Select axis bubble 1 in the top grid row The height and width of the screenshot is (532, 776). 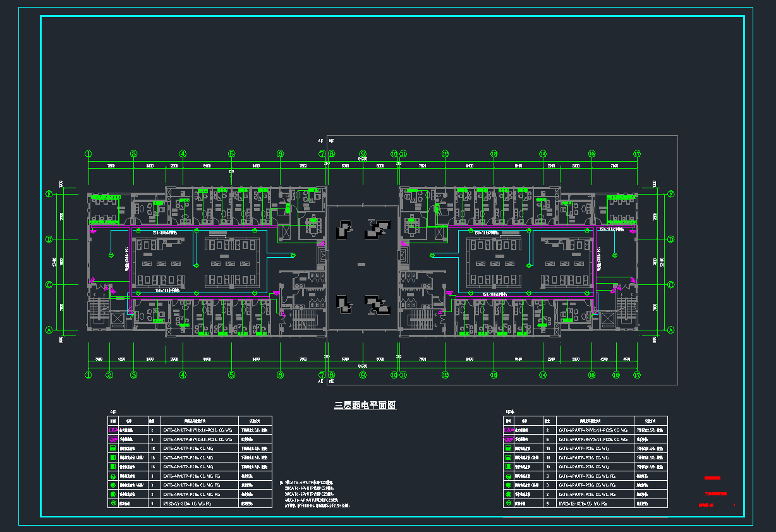(88, 154)
